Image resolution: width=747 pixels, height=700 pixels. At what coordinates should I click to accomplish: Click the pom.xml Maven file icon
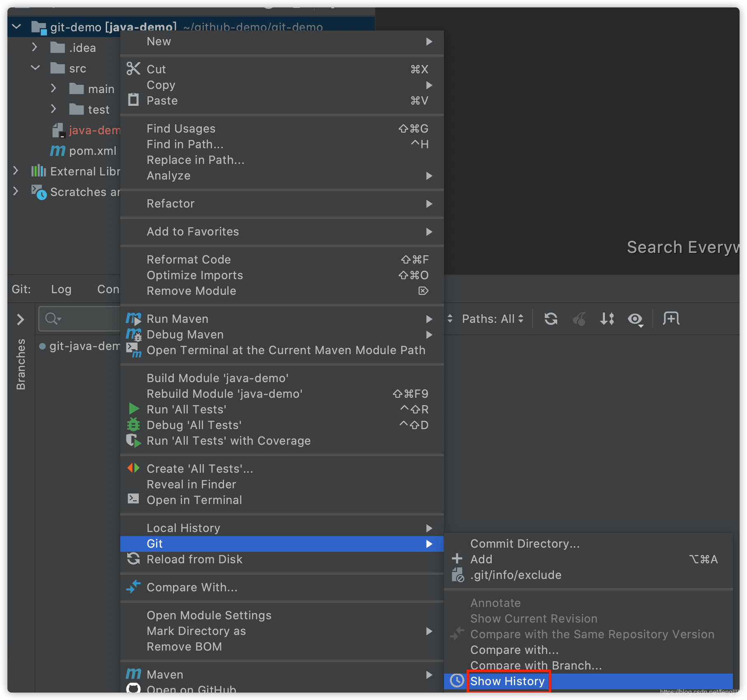pos(58,151)
